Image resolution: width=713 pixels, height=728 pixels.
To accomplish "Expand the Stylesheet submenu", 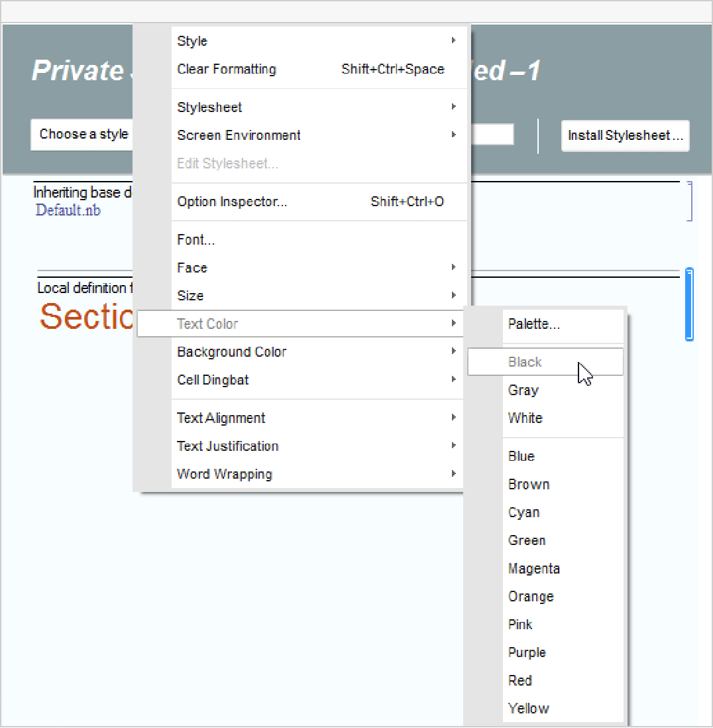I will (x=209, y=107).
